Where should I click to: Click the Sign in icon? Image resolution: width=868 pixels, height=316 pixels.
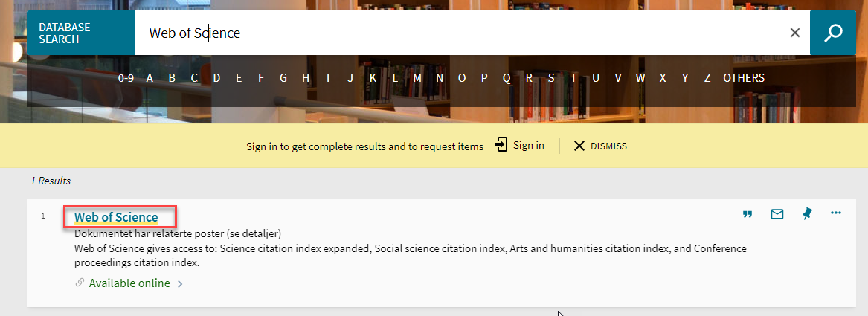pos(502,145)
